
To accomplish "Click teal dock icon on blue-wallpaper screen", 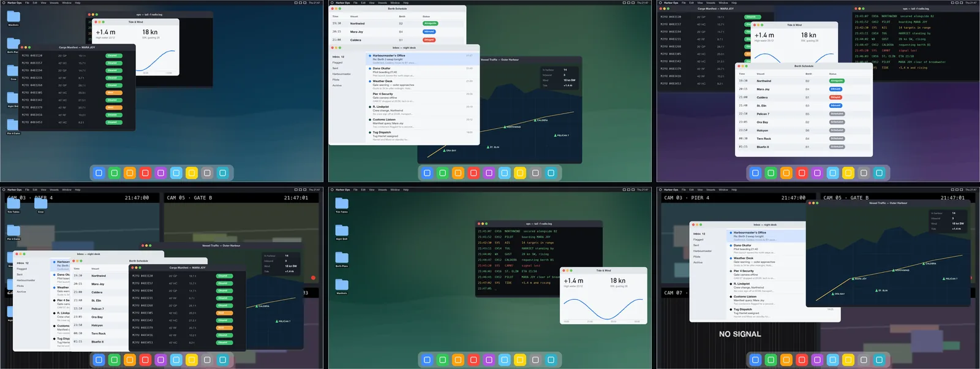I will [x=222, y=173].
